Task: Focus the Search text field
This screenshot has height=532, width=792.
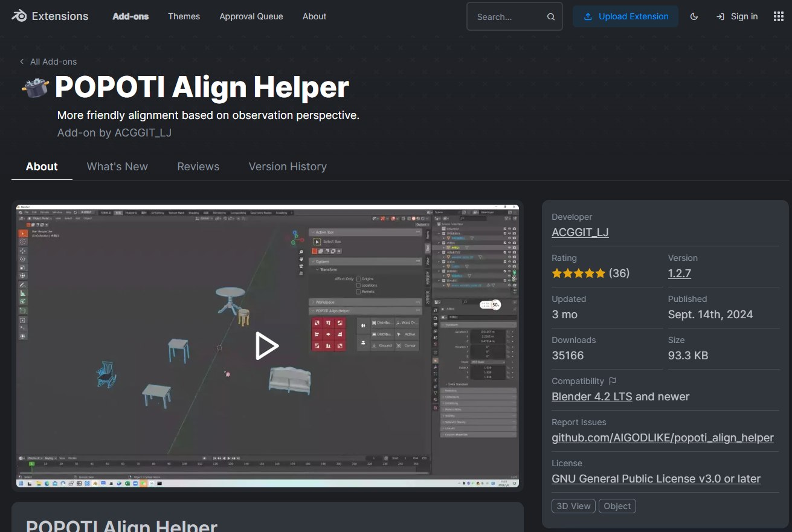Action: coord(514,17)
